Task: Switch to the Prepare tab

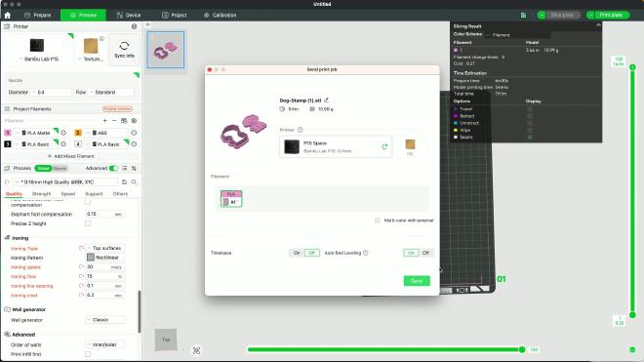Action: click(x=37, y=16)
